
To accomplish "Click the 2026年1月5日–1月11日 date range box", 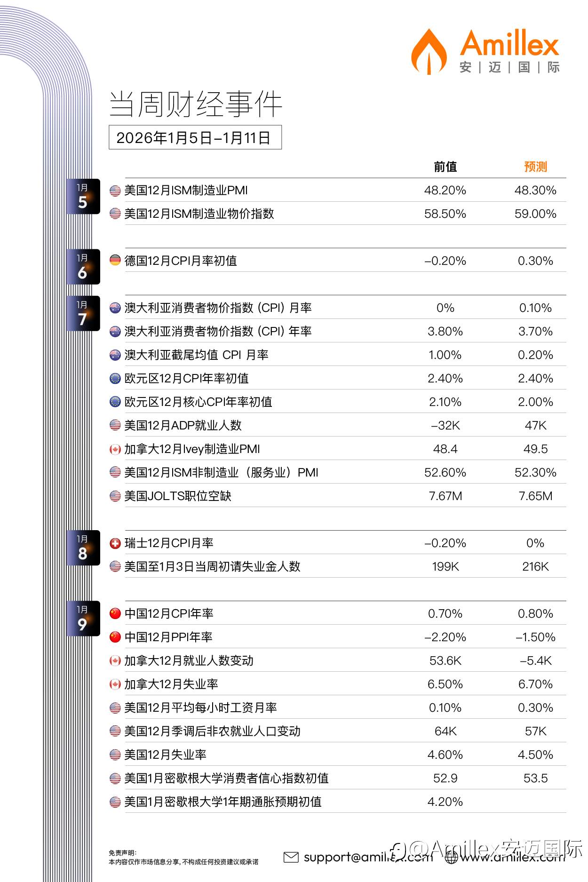I will tap(195, 137).
